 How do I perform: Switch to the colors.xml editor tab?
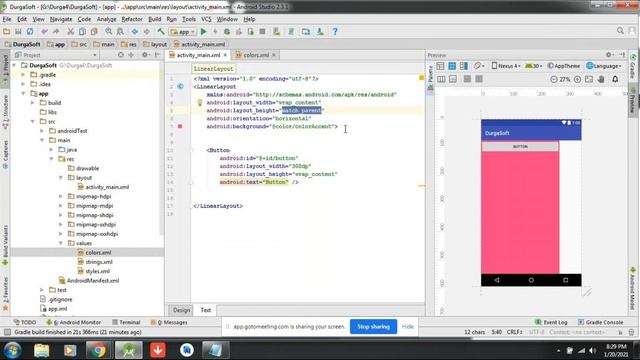[x=256, y=55]
